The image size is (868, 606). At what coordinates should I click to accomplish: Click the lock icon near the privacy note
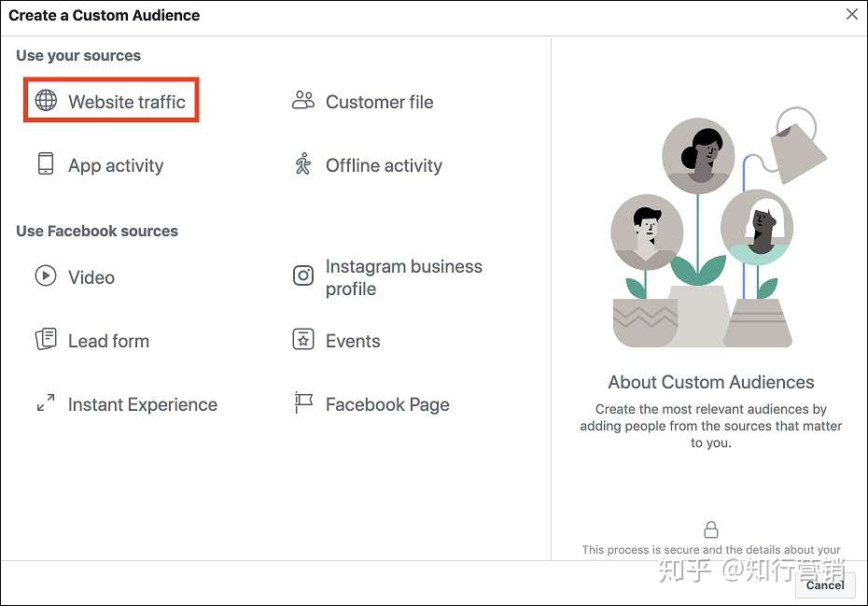pyautogui.click(x=710, y=528)
